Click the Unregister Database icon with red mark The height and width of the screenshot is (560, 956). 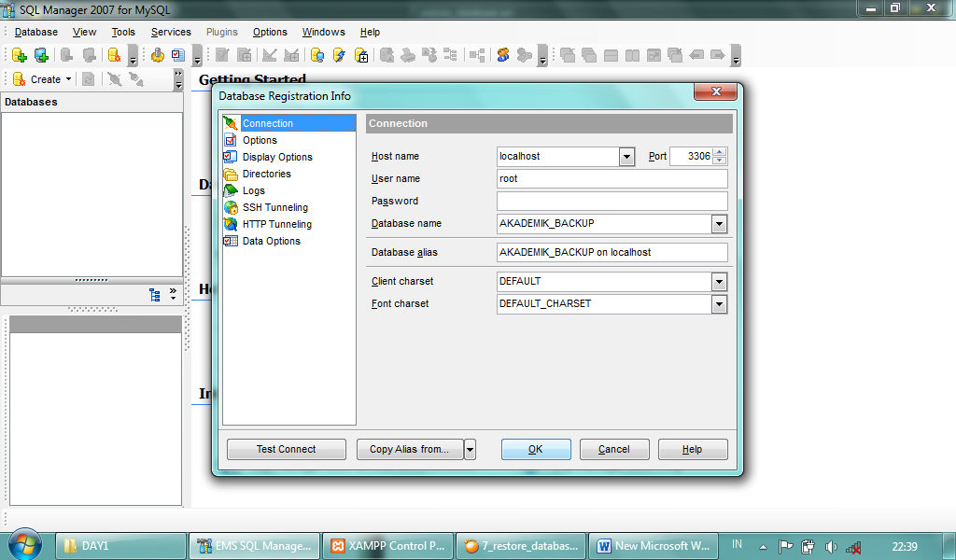pos(114,55)
